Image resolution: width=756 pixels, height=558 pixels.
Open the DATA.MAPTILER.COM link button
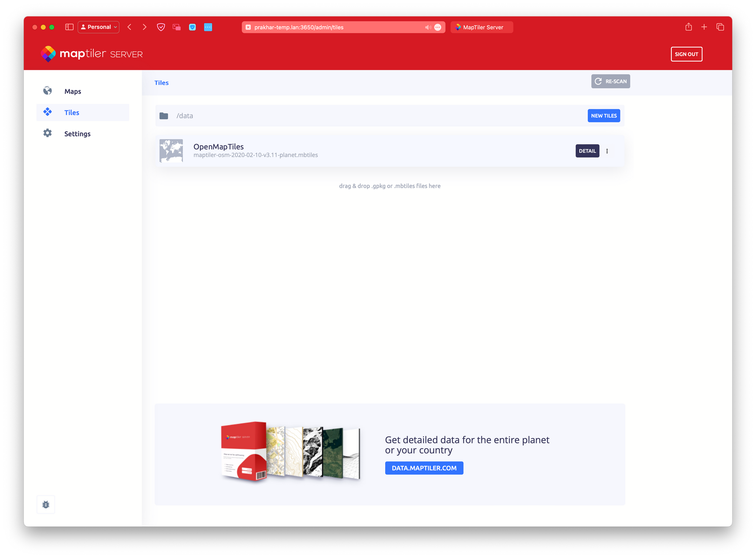pyautogui.click(x=424, y=468)
